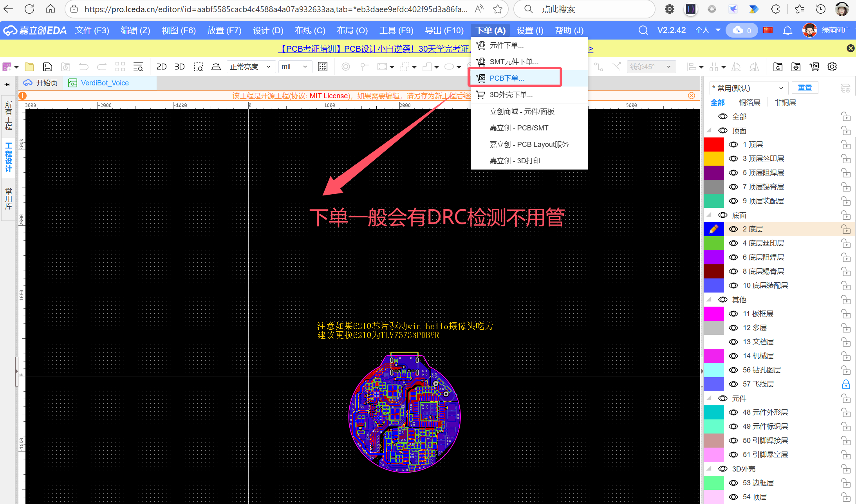Click the red 1 顶层 color swatch
This screenshot has height=504, width=856.
point(714,145)
